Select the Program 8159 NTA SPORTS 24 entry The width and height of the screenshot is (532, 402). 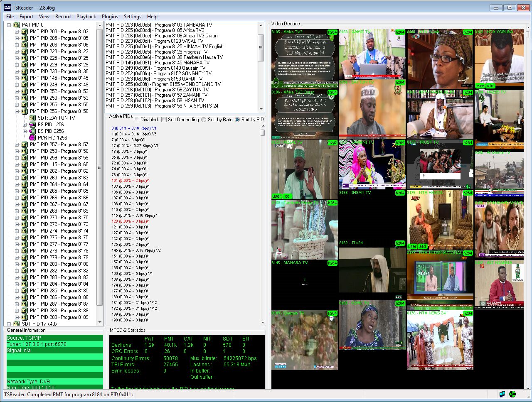pyautogui.click(x=162, y=106)
